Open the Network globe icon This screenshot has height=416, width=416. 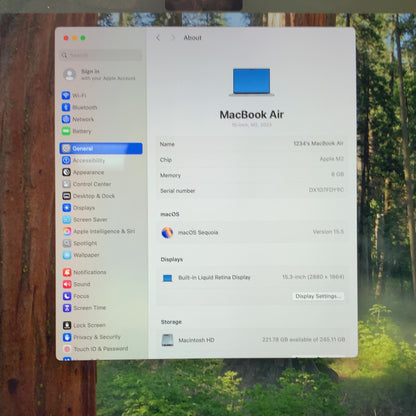point(66,119)
